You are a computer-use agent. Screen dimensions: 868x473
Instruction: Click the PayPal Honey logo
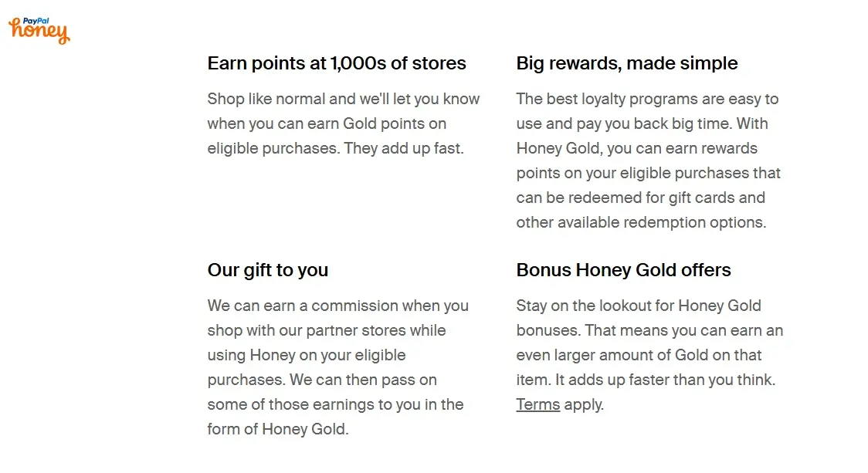(x=39, y=31)
